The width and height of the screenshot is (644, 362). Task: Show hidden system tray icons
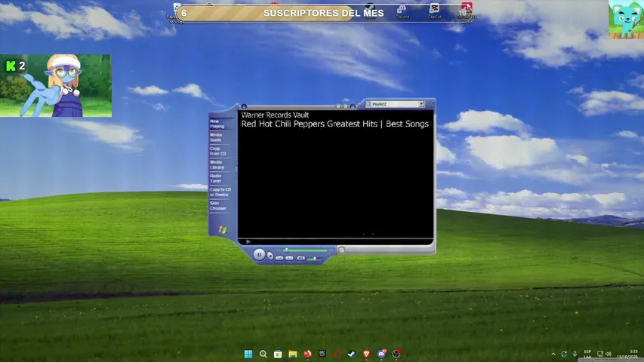(553, 354)
